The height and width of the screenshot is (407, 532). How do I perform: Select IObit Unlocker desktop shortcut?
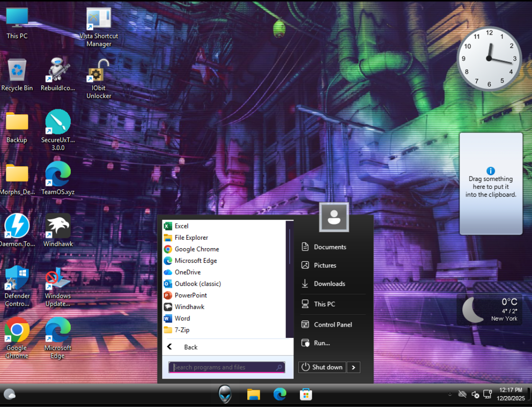coord(99,79)
